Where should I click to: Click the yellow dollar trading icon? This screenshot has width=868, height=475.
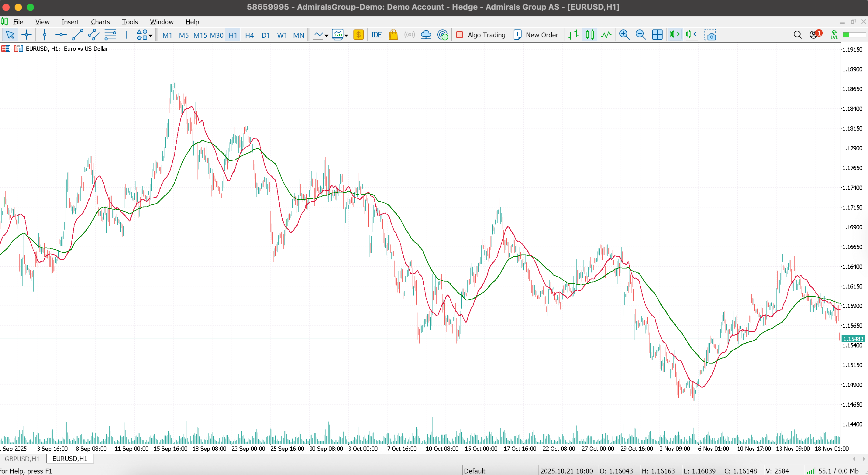click(359, 35)
